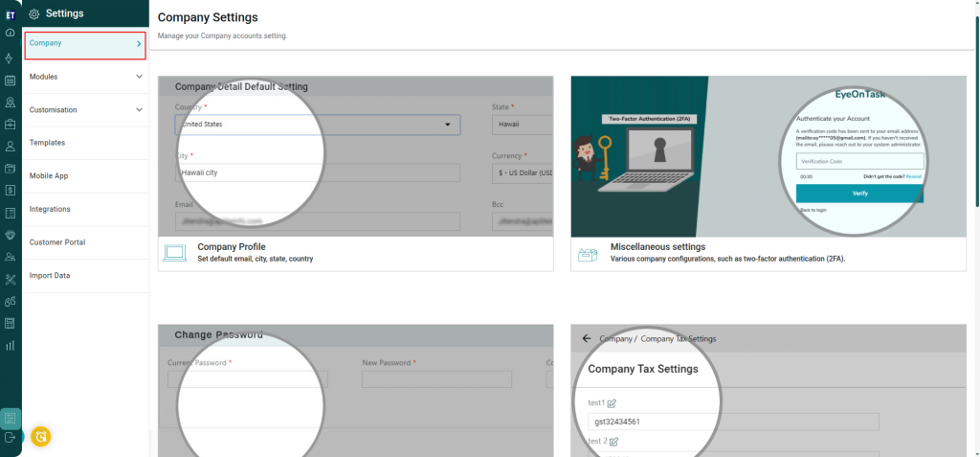Click the briefcase icon in the sidebar
Image resolution: width=980 pixels, height=457 pixels.
coord(10,124)
